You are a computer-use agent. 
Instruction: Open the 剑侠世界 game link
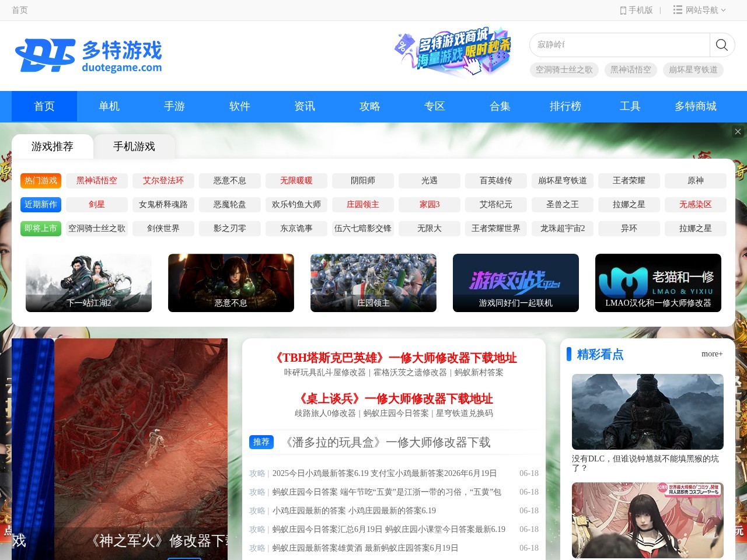tap(163, 229)
